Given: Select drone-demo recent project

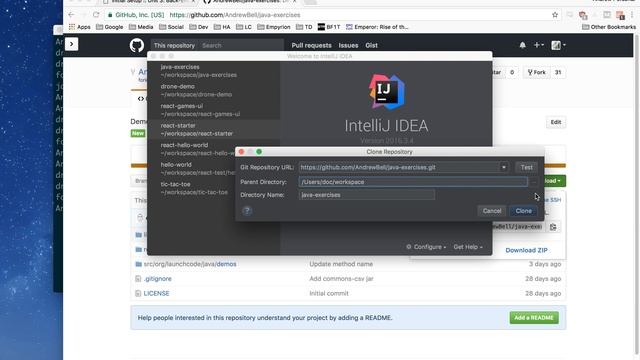Looking at the screenshot, I should tap(214, 91).
